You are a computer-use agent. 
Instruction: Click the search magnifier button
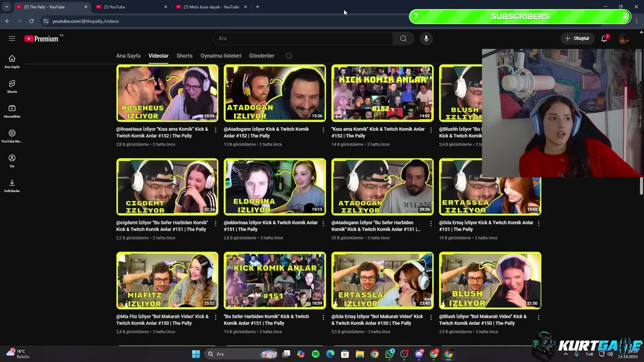[x=404, y=39]
